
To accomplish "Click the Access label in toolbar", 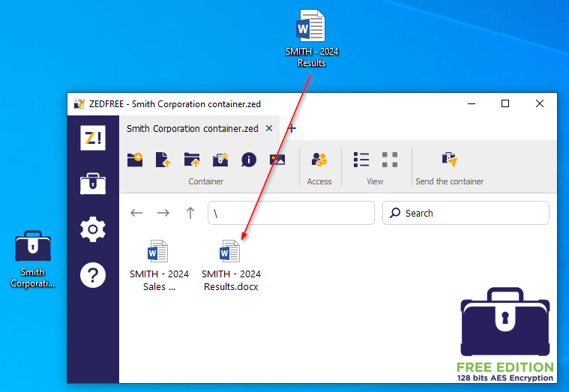I will coord(319,181).
